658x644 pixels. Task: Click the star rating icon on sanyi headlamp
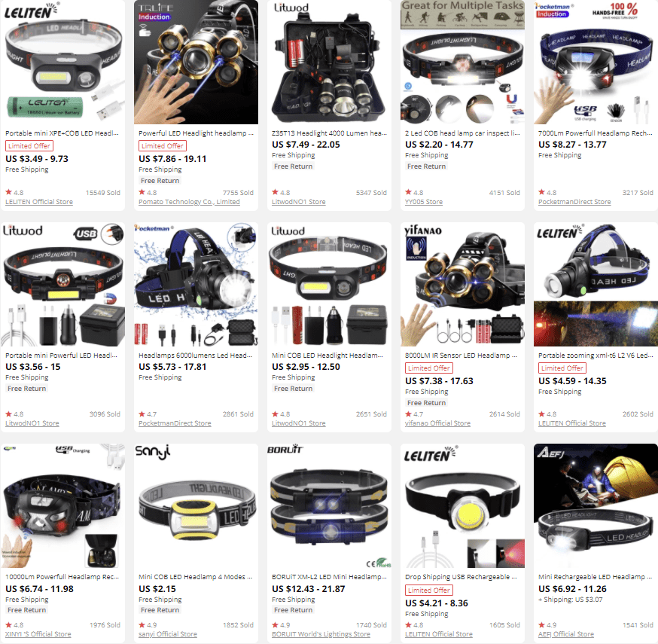tap(142, 624)
